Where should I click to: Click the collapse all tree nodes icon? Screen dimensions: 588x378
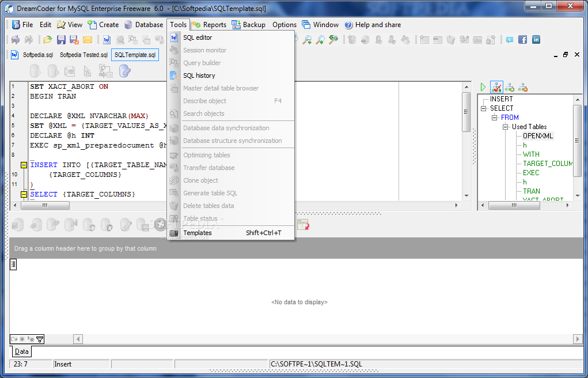coord(523,88)
